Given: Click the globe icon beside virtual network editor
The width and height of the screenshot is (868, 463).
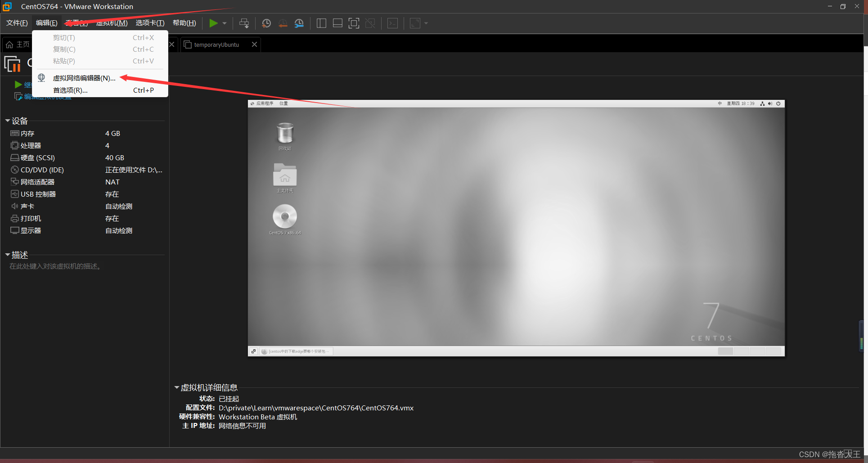Looking at the screenshot, I should click(x=41, y=78).
